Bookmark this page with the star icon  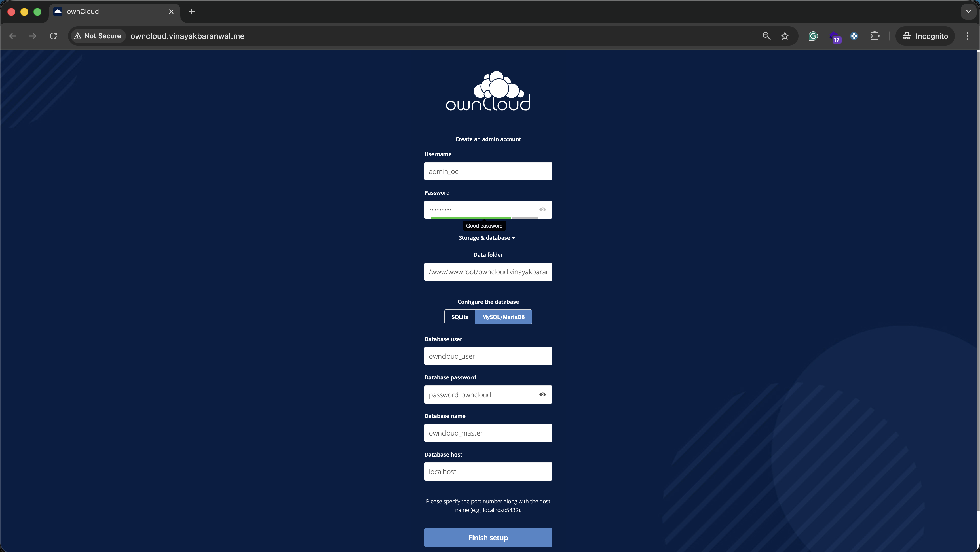[x=785, y=36]
